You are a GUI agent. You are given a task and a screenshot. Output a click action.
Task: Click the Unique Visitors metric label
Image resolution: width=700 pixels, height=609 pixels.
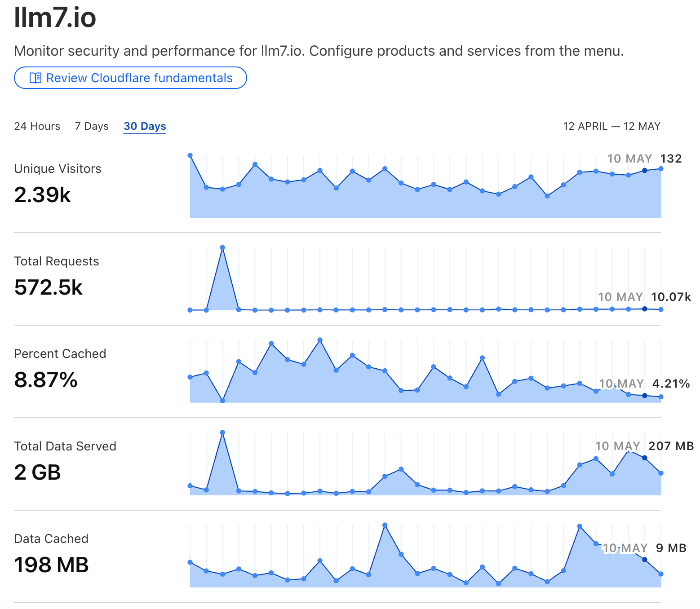pos(58,169)
